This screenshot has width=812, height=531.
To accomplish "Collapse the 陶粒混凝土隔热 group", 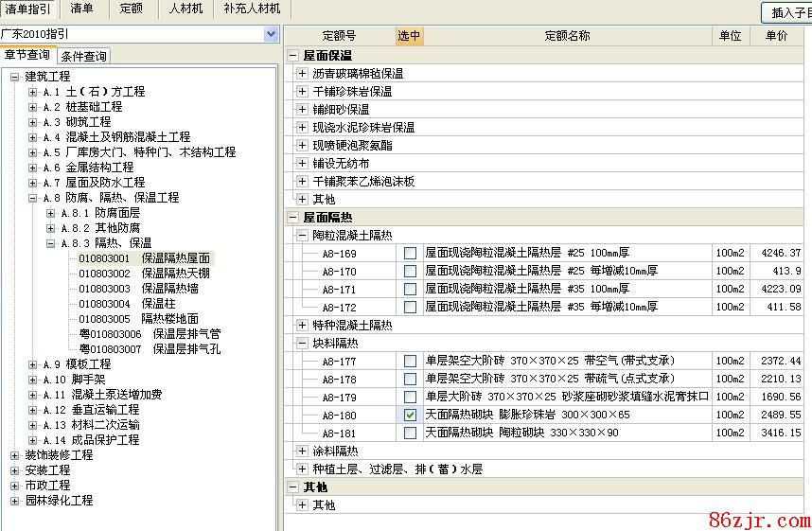I will pyautogui.click(x=303, y=236).
